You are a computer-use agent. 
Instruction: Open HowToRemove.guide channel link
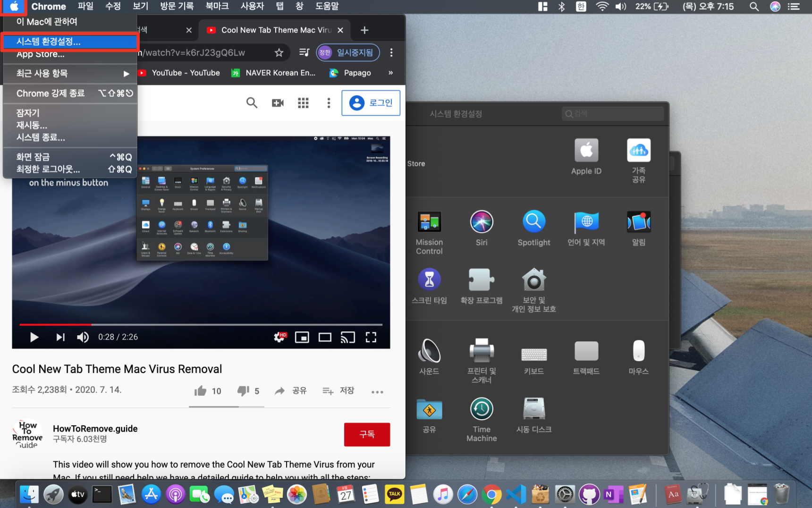(x=95, y=429)
